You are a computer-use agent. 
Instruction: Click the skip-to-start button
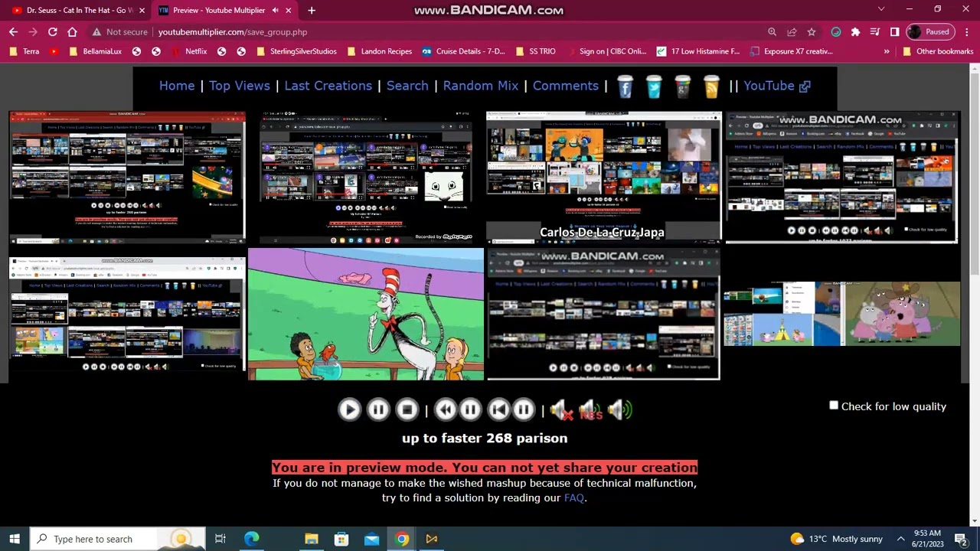(499, 410)
